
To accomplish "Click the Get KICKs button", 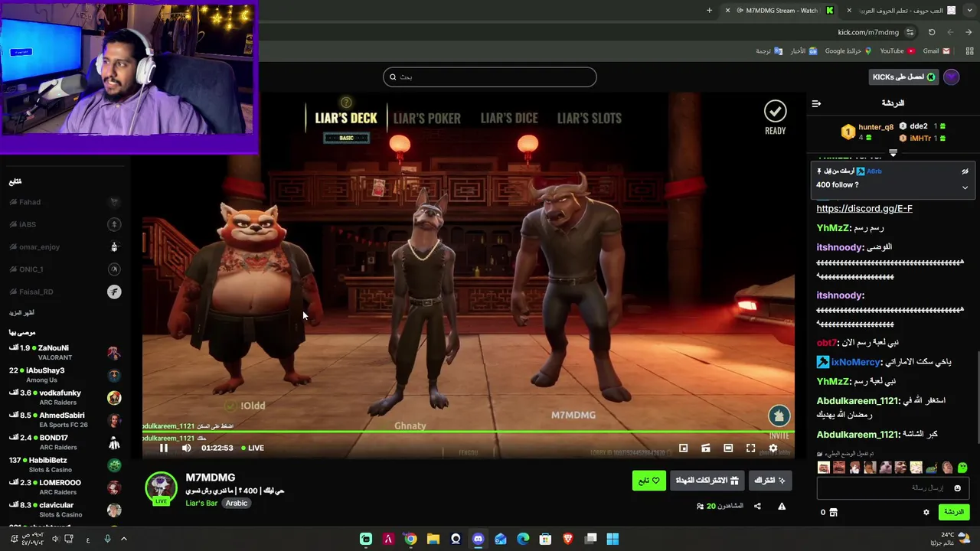I will tap(903, 77).
